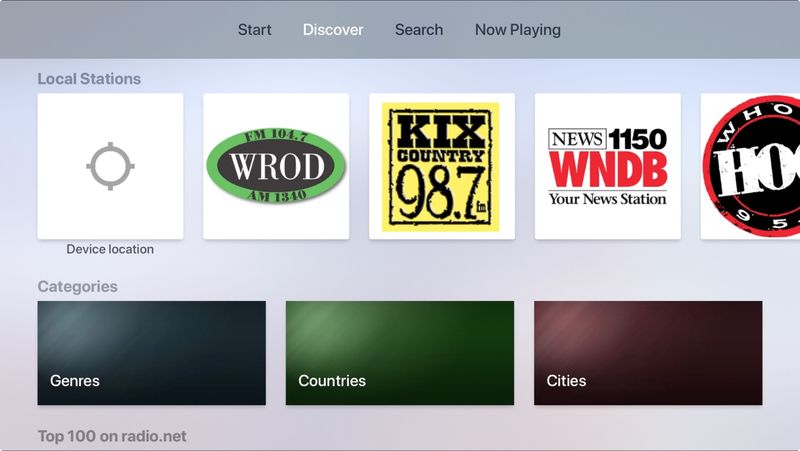Play the WROD FM 104.7 station
Viewport: 800px width, 451px height.
[276, 166]
